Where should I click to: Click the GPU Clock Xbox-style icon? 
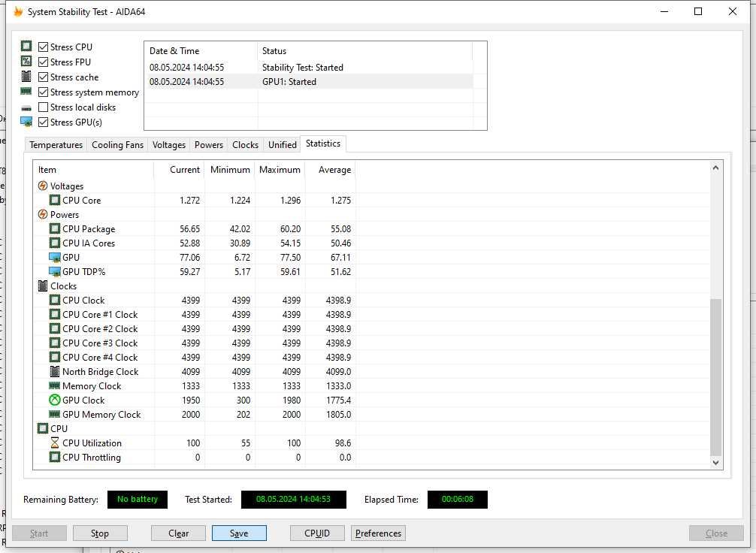pos(55,400)
